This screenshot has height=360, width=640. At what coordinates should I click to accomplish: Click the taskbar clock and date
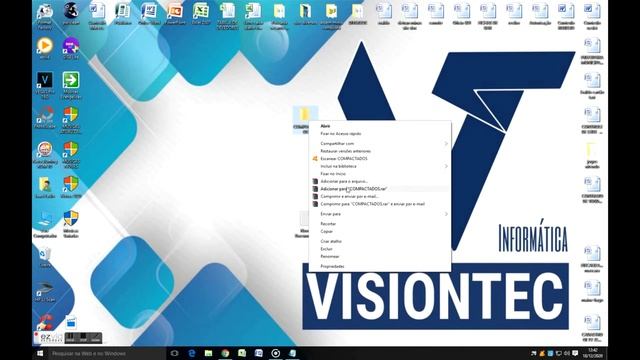(593, 353)
